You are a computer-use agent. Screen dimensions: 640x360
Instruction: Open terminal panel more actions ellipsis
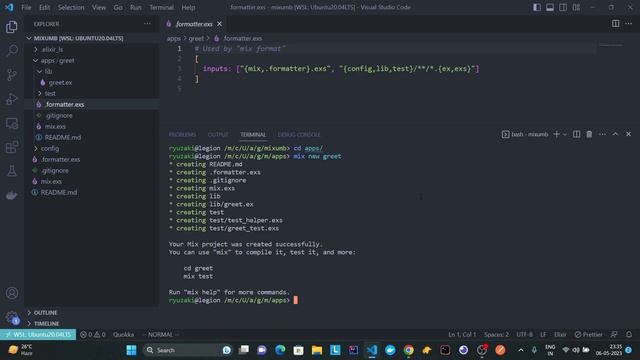tap(602, 134)
